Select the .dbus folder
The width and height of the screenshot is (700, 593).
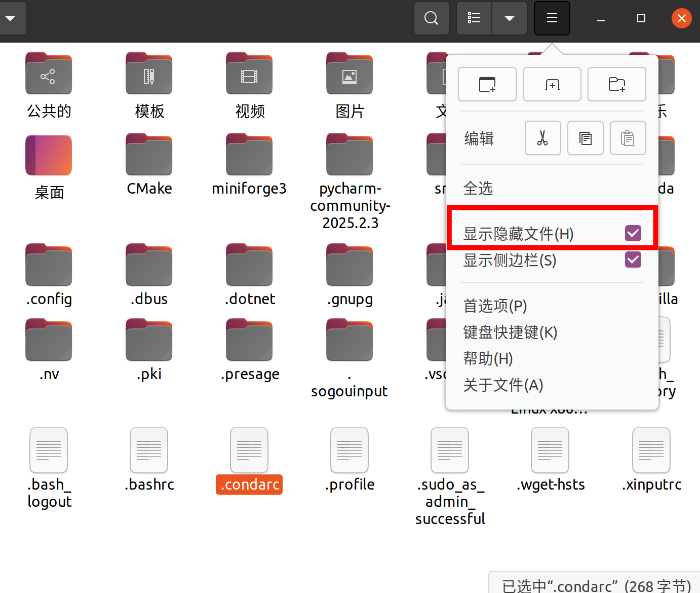pos(149,265)
